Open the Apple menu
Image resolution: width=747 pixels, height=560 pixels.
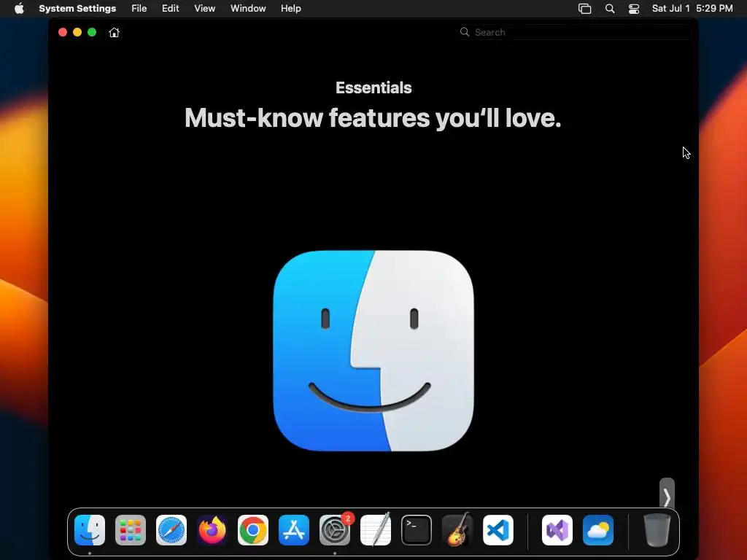(19, 8)
